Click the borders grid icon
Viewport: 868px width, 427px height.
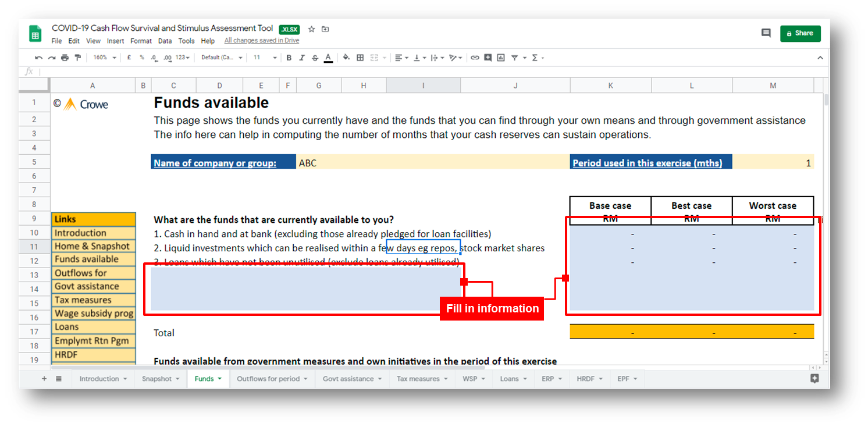click(x=360, y=58)
